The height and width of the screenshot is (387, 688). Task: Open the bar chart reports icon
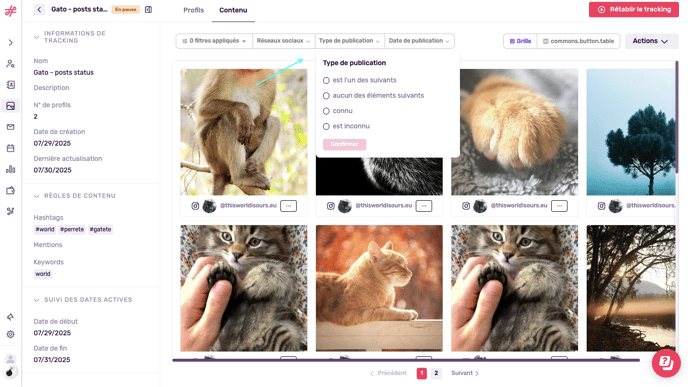11,169
